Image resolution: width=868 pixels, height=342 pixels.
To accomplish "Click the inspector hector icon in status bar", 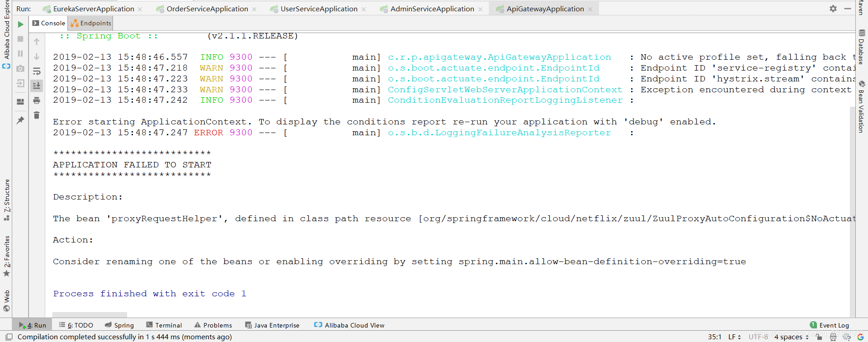I will pyautogui.click(x=833, y=337).
